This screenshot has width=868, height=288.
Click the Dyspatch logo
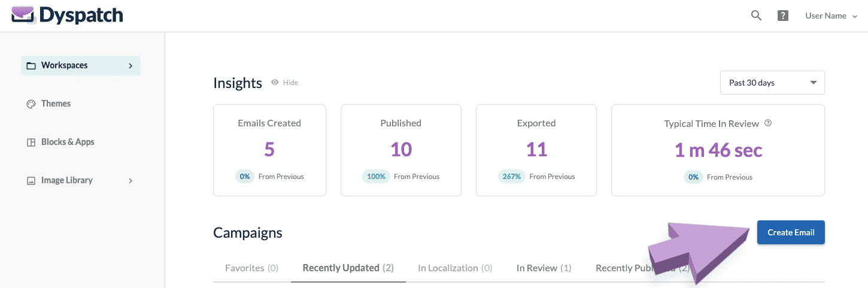67,16
